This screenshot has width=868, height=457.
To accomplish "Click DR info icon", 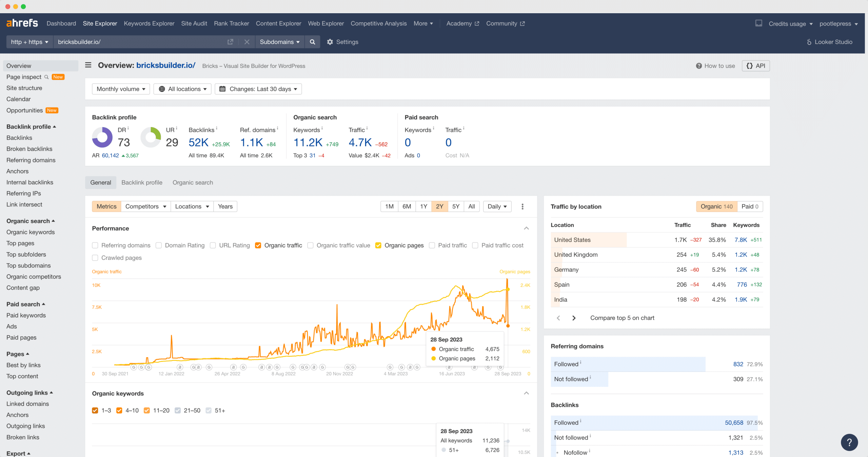I will (x=128, y=128).
